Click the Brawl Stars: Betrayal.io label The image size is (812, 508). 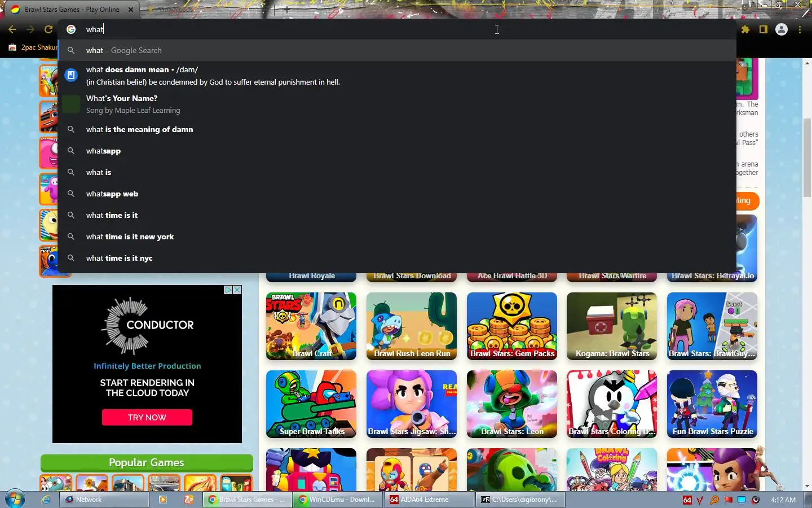(x=712, y=276)
